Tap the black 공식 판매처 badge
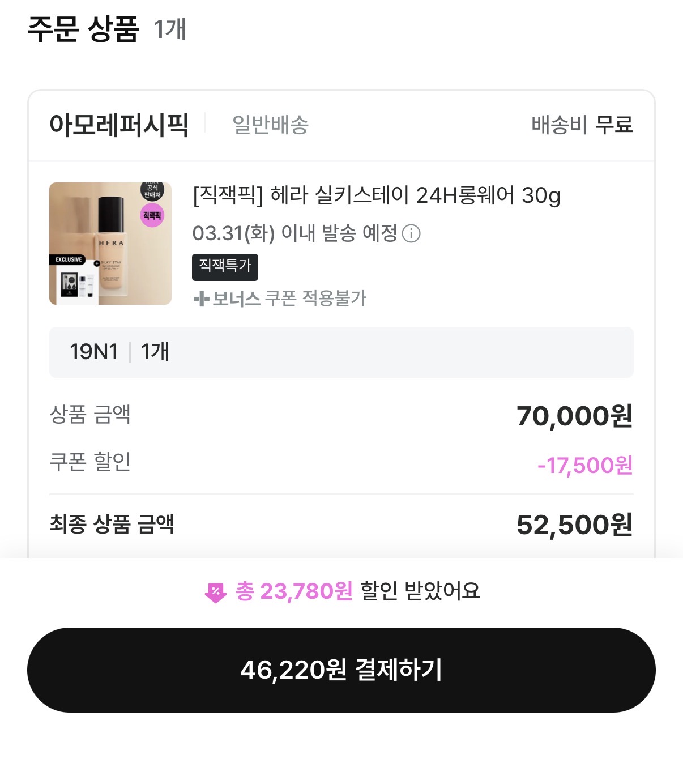Image resolution: width=683 pixels, height=784 pixels. click(152, 191)
